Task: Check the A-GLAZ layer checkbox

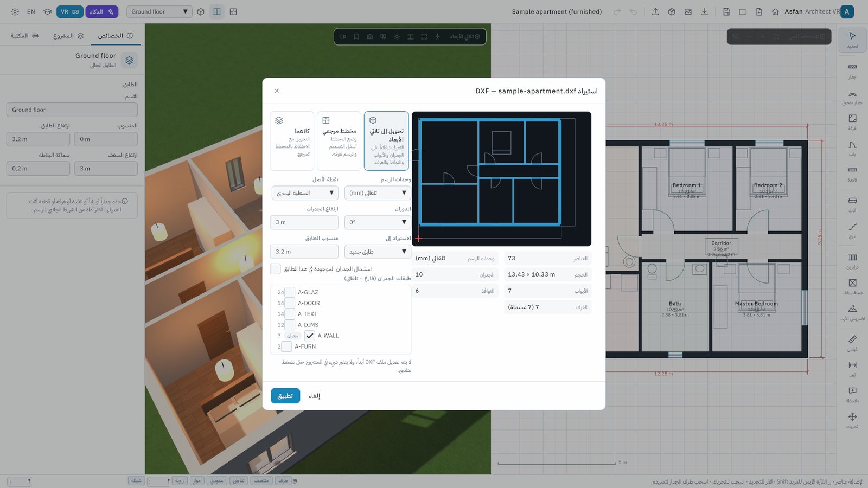Action: (x=290, y=292)
